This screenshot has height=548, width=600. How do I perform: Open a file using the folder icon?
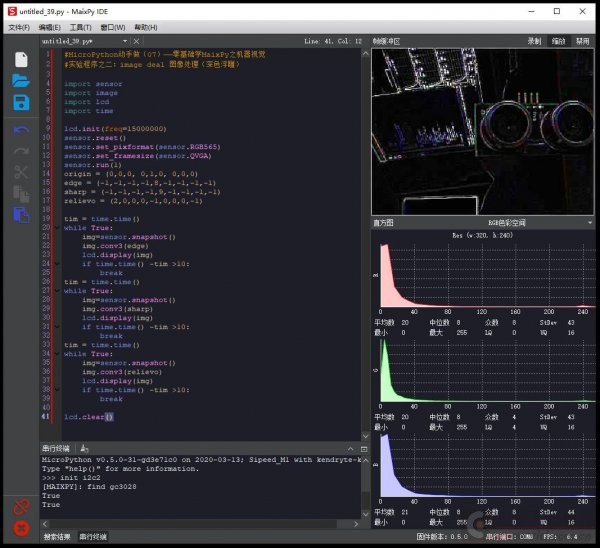pyautogui.click(x=21, y=81)
